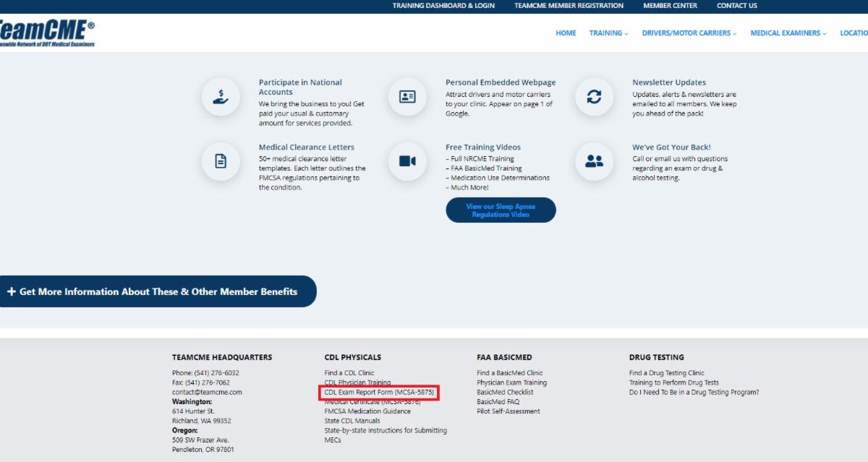
Task: Click the Medical Clearance Letters document icon
Action: click(219, 161)
